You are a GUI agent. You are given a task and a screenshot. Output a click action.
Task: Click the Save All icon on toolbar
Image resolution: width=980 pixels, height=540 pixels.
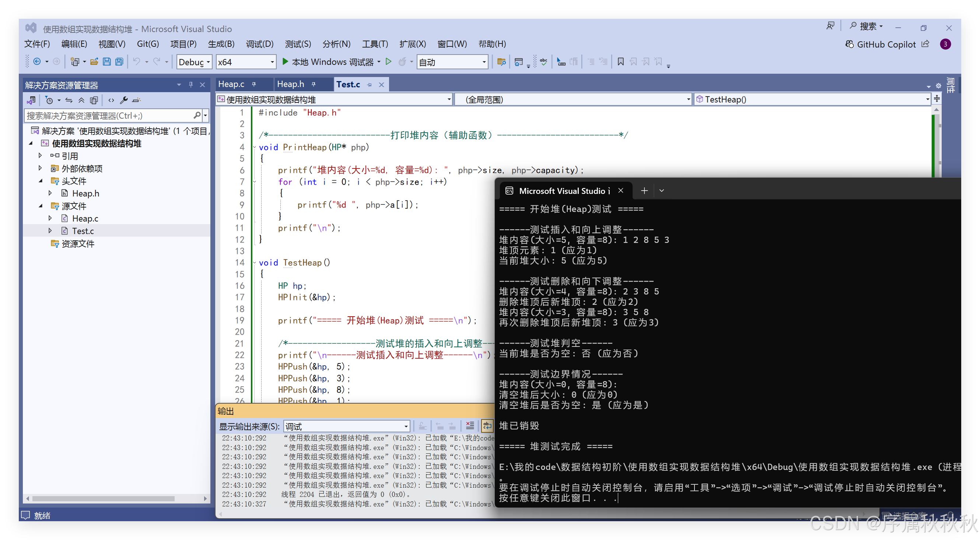coord(119,61)
